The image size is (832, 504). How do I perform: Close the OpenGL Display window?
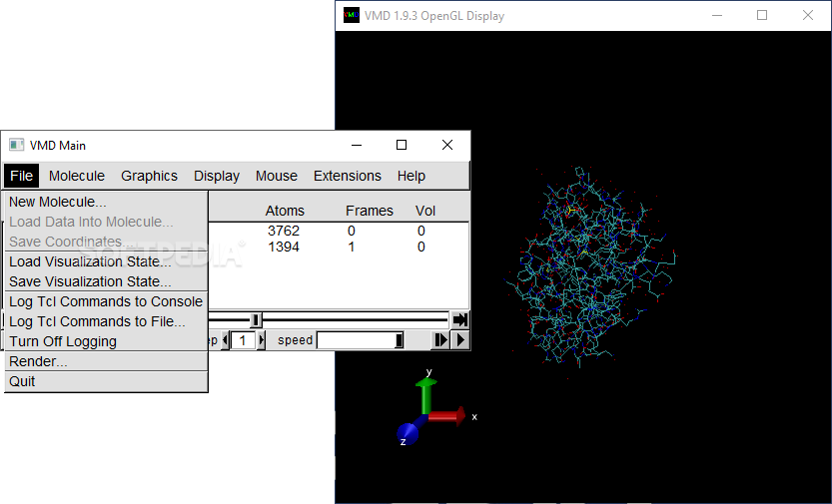pyautogui.click(x=808, y=15)
